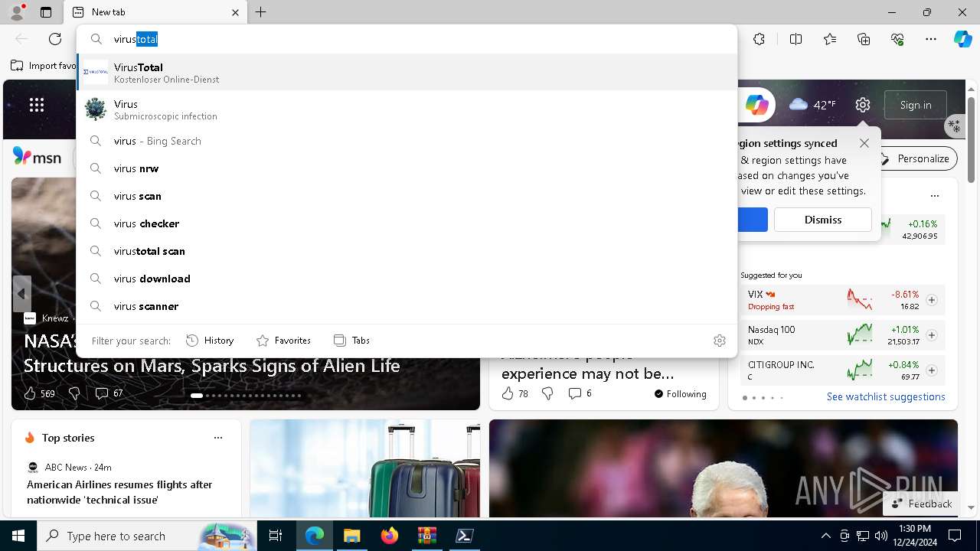The image size is (980, 551).
Task: Toggle split screen view icon
Action: point(795,39)
